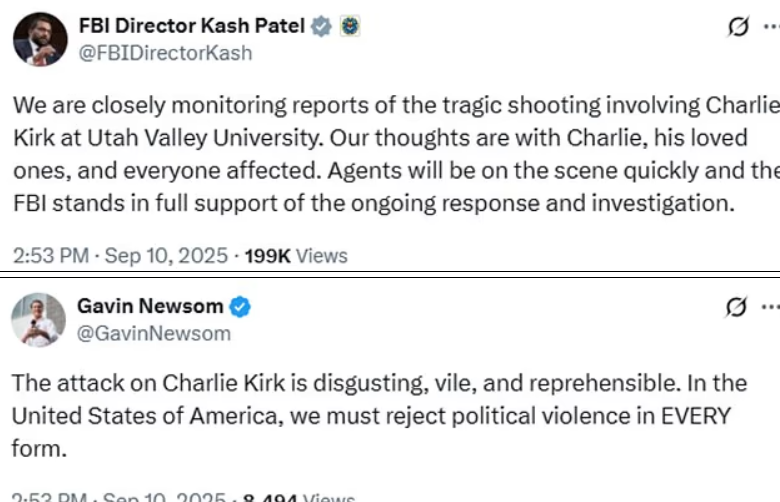Screen dimensions: 780x502
Task: Click Gavin Newsom's blue verified checkmark
Action: click(241, 306)
